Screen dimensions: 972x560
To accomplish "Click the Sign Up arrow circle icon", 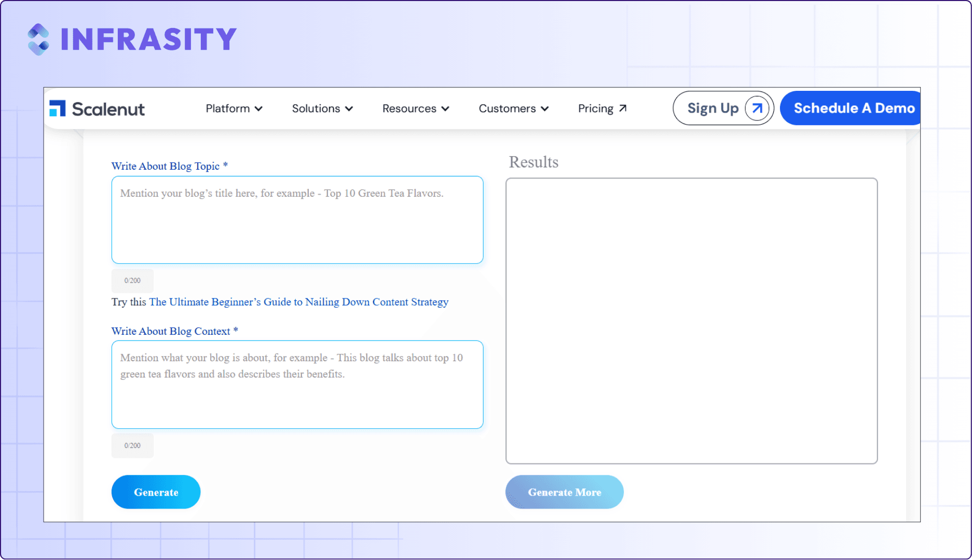I will (x=757, y=108).
